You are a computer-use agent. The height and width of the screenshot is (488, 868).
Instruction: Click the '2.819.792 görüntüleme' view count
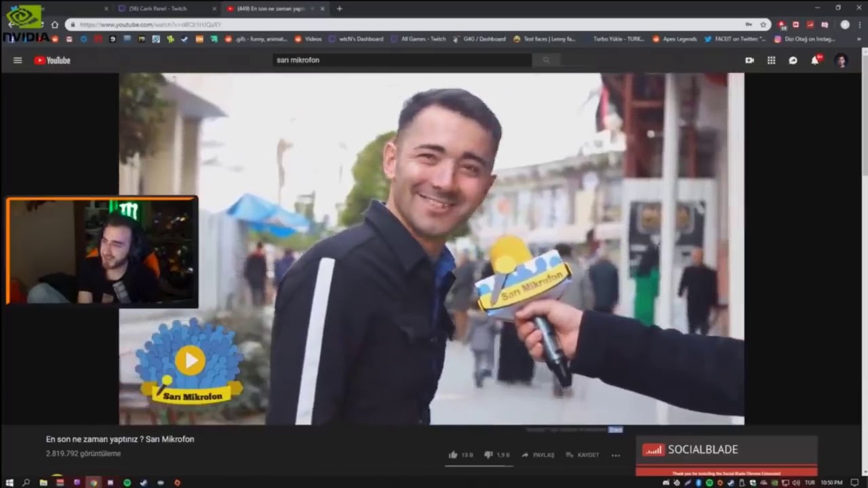point(83,453)
